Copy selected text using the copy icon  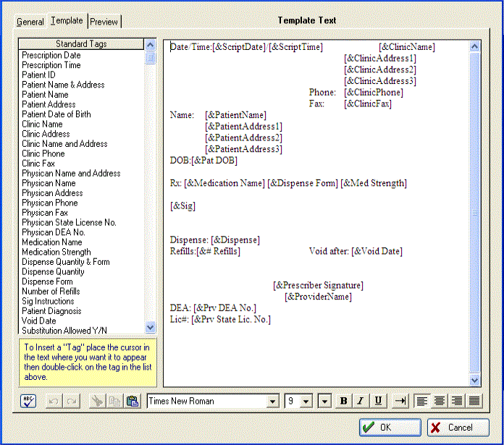(x=114, y=402)
